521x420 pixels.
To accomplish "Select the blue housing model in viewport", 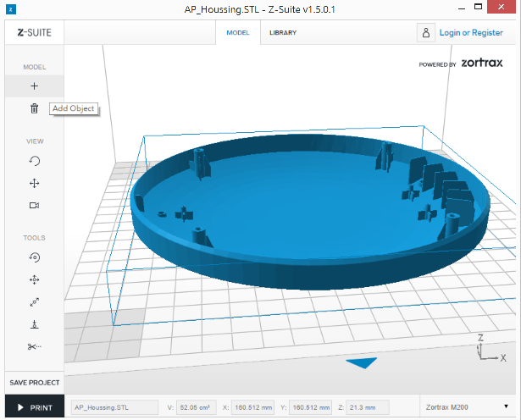I will pyautogui.click(x=309, y=213).
